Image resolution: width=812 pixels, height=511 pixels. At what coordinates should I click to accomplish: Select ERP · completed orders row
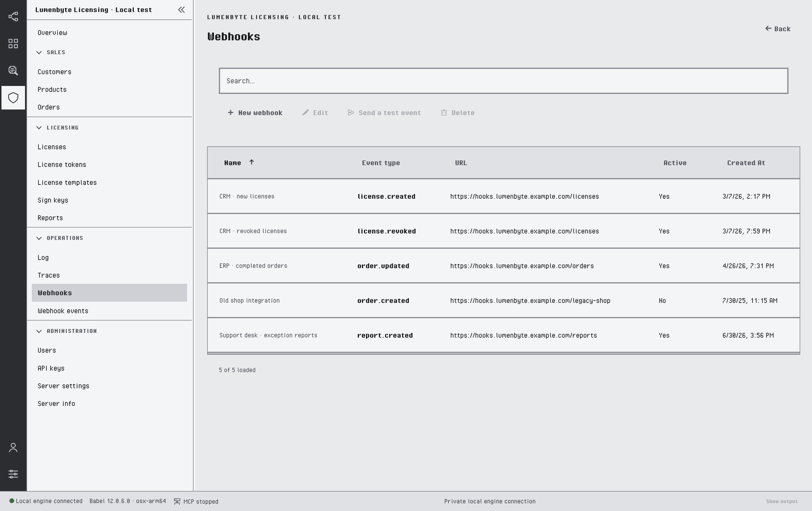(x=503, y=266)
